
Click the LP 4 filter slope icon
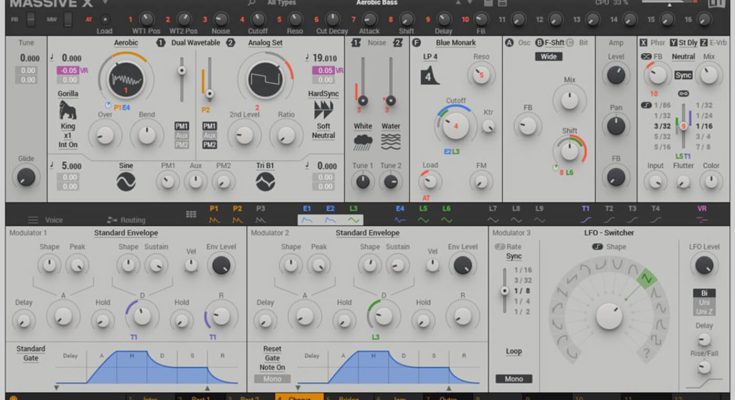(429, 75)
